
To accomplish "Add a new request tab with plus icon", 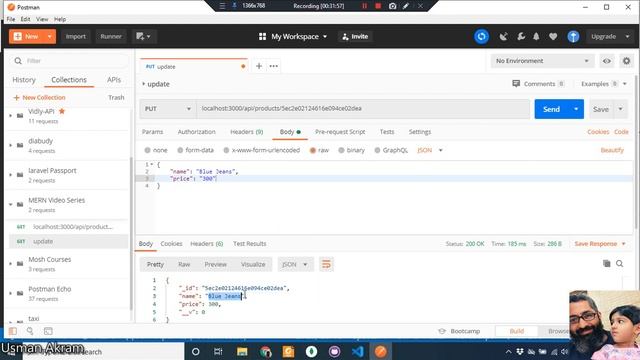I will click(259, 66).
